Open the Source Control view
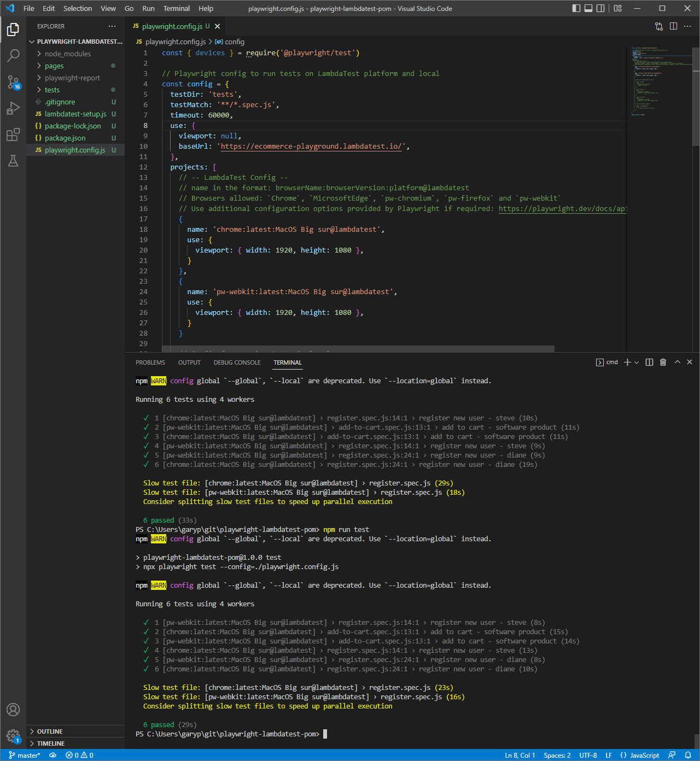 (13, 82)
